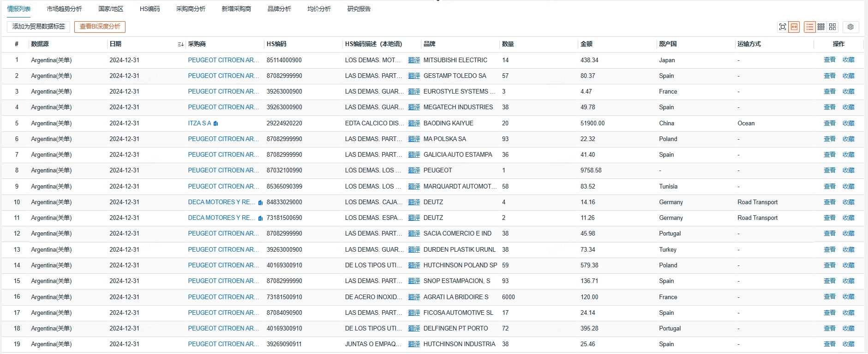View the AGRATI LA BRIDOIRE S record

(830, 297)
